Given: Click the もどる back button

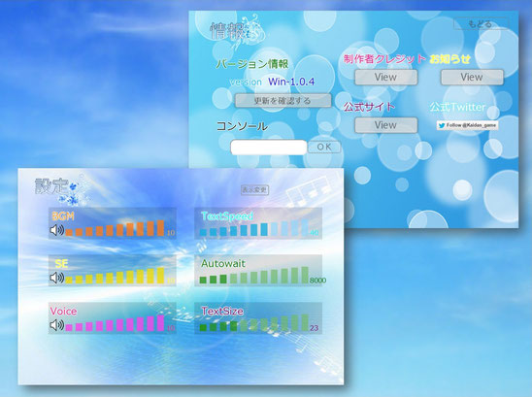Looking at the screenshot, I should (481, 24).
